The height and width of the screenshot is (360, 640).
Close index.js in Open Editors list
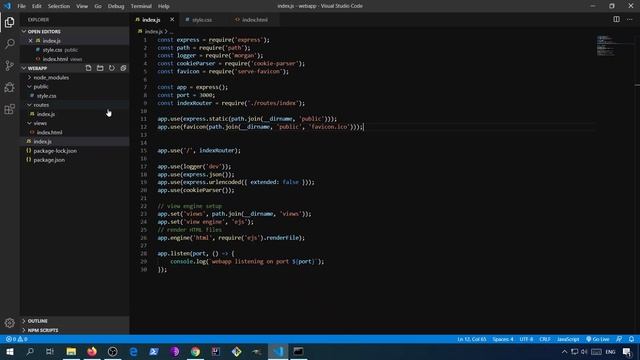pyautogui.click(x=31, y=41)
